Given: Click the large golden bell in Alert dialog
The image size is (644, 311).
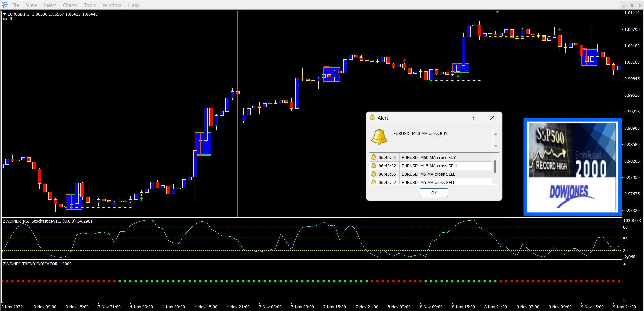Looking at the screenshot, I should 379,137.
